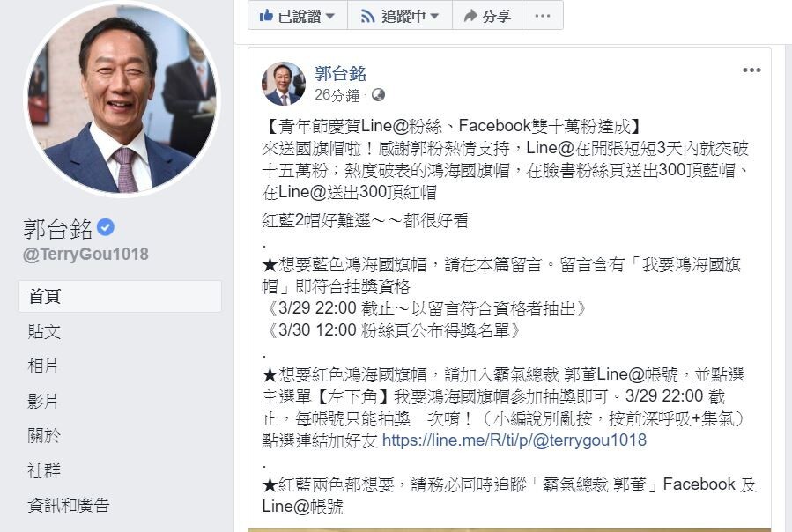Viewport: 792px width, 532px height.
Task: Click the thumbs-up icon on 已說讚 button
Action: [x=266, y=16]
